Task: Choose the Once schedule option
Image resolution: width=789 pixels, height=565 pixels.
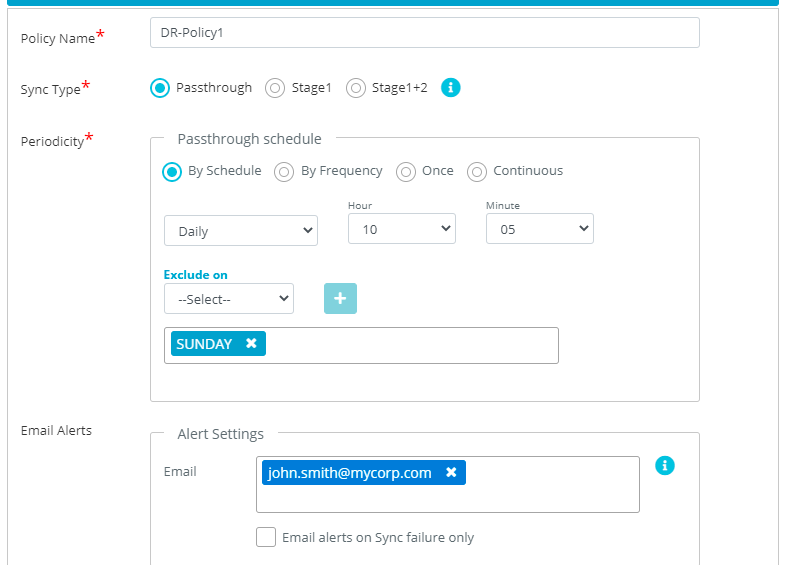Action: point(406,172)
